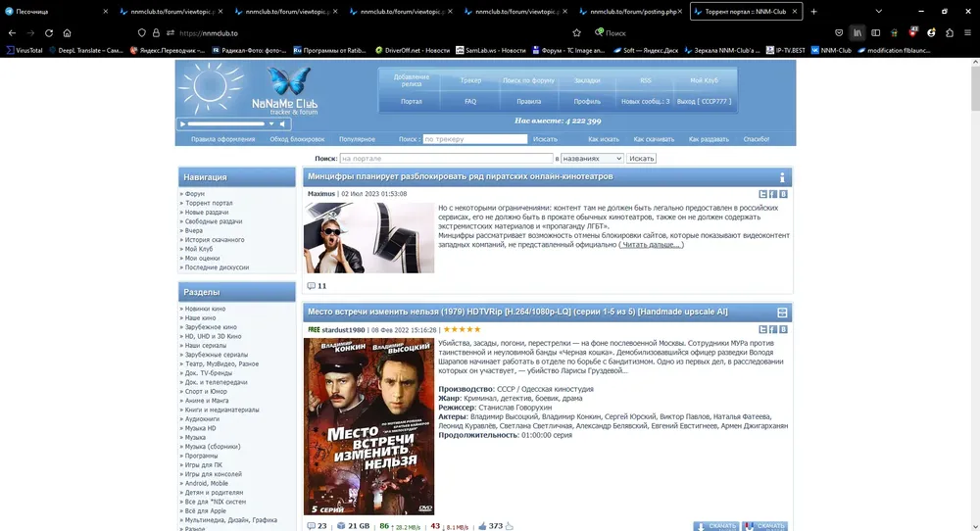Open the extensions puzzle icon
Screen dimensions: 980x531
tap(950, 33)
